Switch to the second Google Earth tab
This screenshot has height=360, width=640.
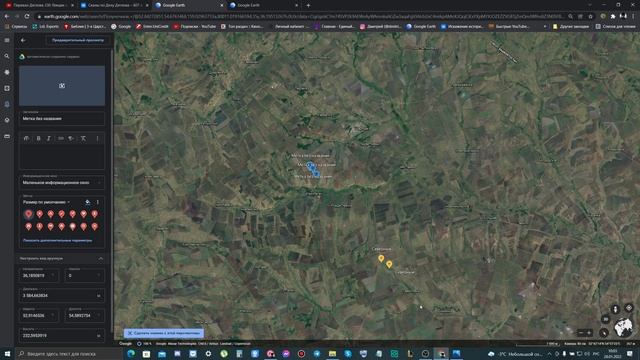[263, 5]
